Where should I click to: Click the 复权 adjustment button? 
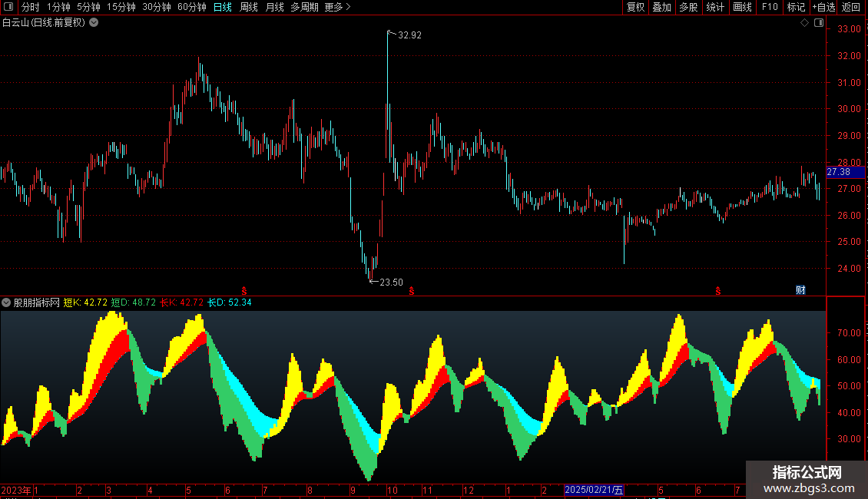click(635, 7)
